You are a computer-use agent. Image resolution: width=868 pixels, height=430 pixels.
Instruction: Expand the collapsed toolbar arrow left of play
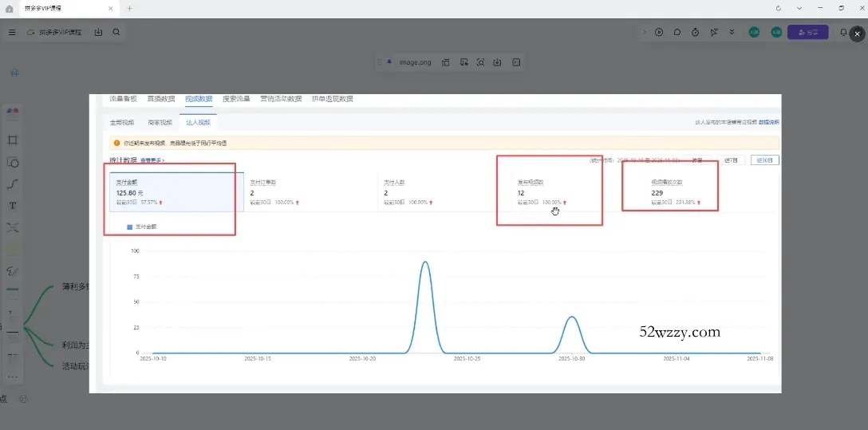(x=644, y=33)
